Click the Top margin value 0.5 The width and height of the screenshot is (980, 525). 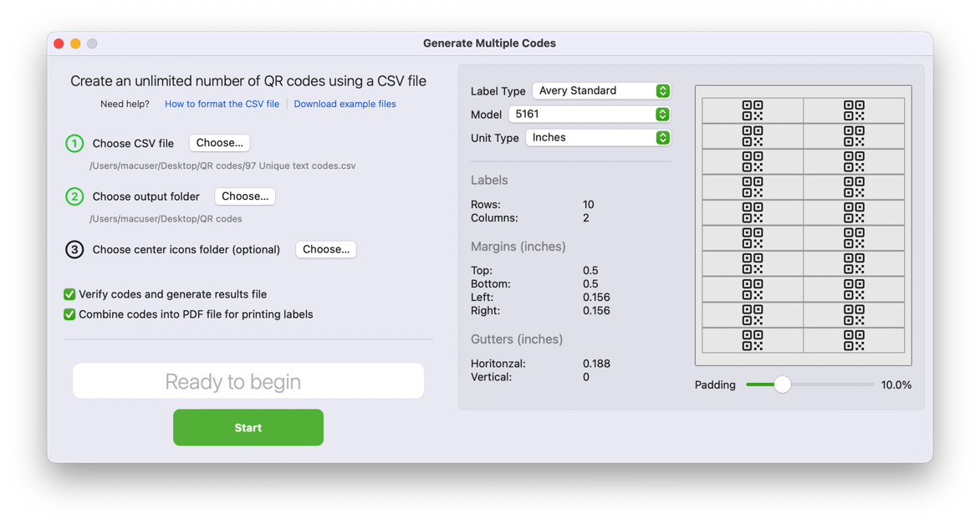[590, 271]
